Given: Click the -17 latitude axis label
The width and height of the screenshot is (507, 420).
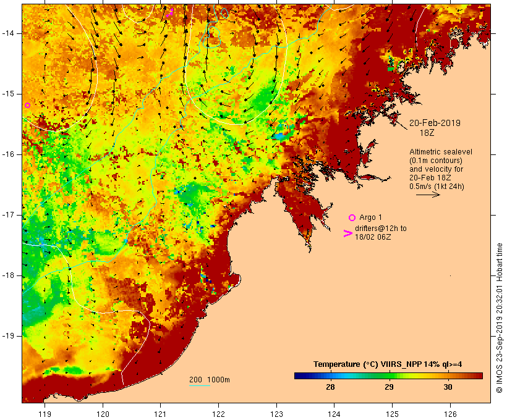Looking at the screenshot, I should point(8,215).
